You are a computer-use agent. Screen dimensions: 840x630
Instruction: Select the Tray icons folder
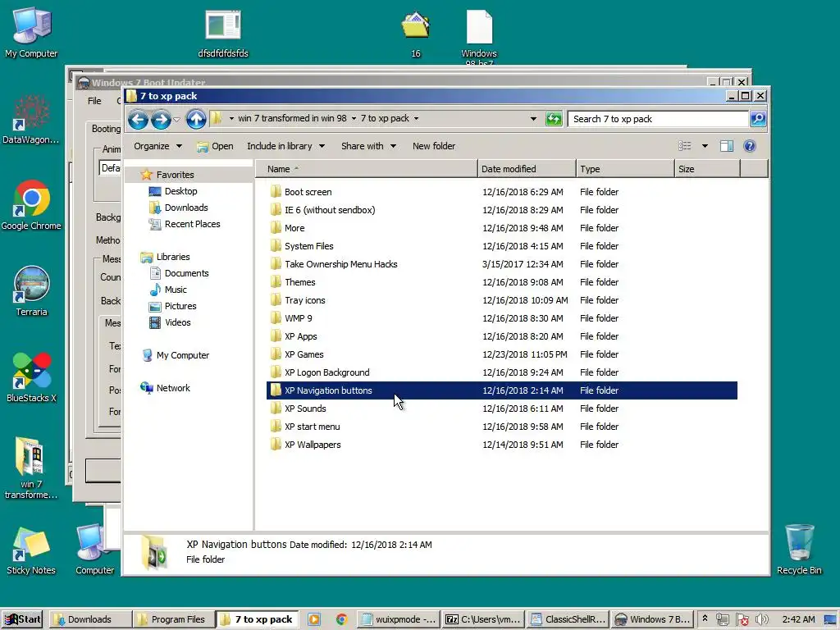tap(305, 300)
